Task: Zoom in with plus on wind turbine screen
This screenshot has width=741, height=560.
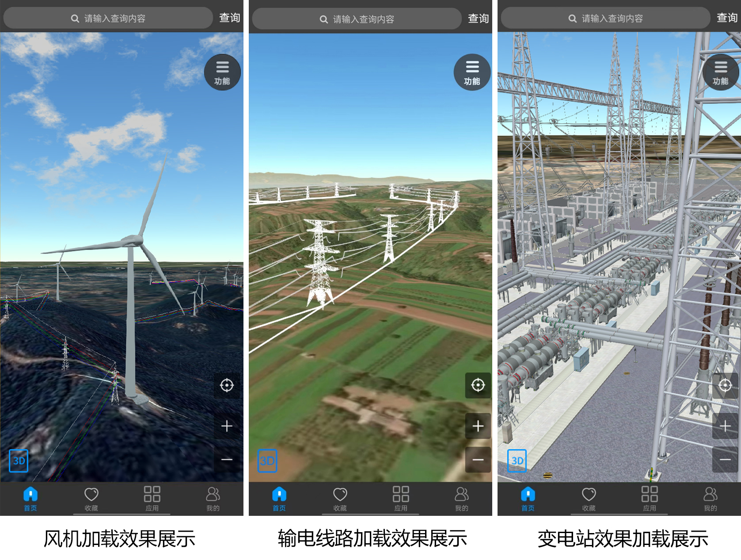Action: point(227,426)
